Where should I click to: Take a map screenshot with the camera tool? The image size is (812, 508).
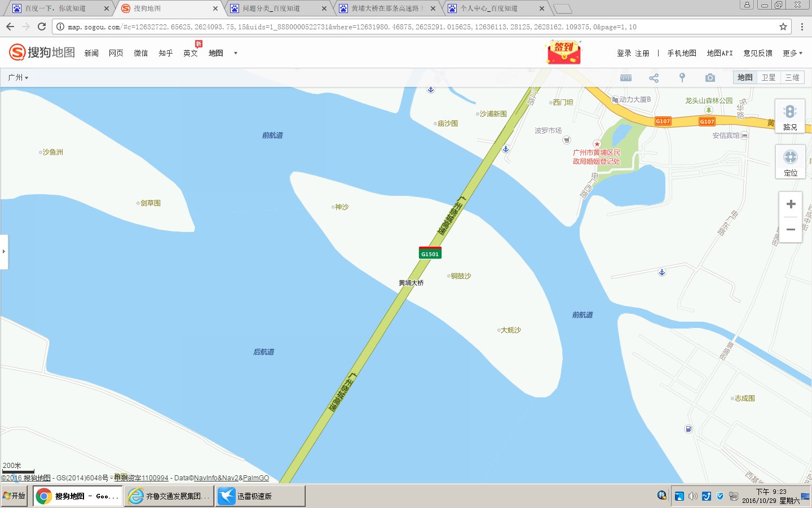[709, 77]
